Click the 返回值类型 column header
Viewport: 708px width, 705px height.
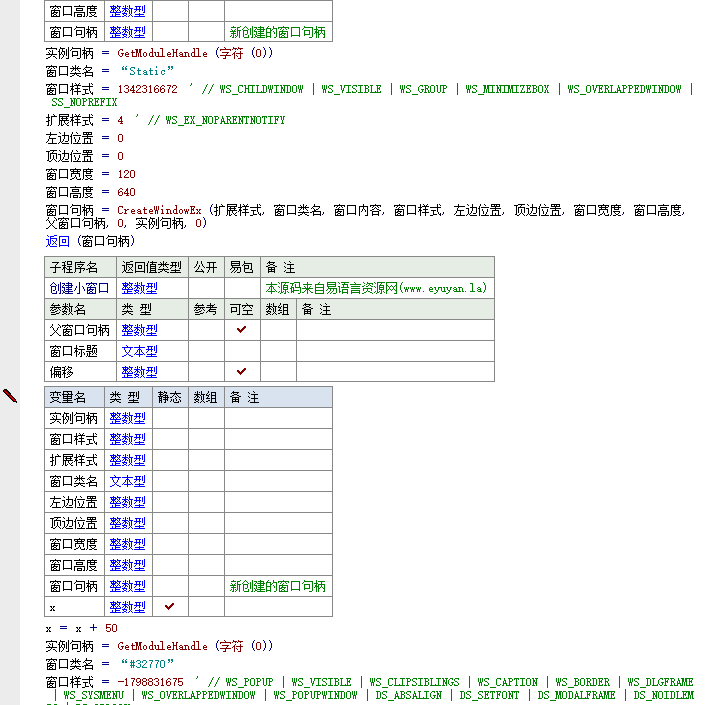(152, 267)
